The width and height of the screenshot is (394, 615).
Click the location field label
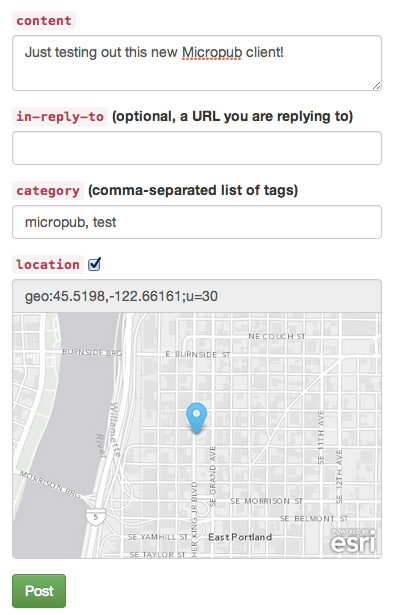(48, 264)
